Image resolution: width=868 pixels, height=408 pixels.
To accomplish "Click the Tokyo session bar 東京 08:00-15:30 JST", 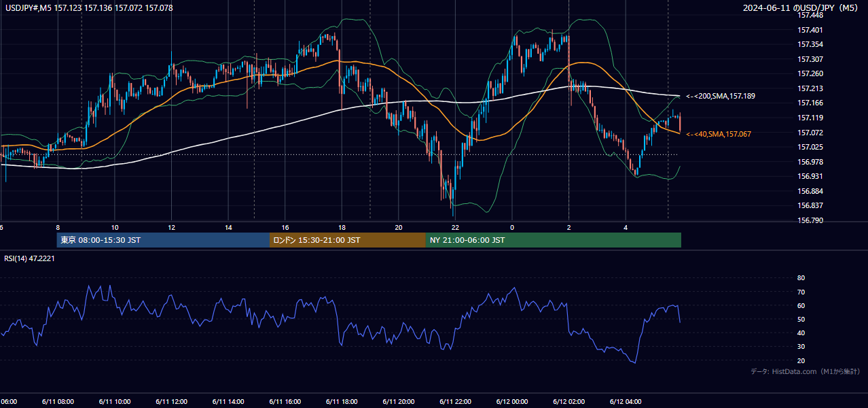I will (163, 240).
